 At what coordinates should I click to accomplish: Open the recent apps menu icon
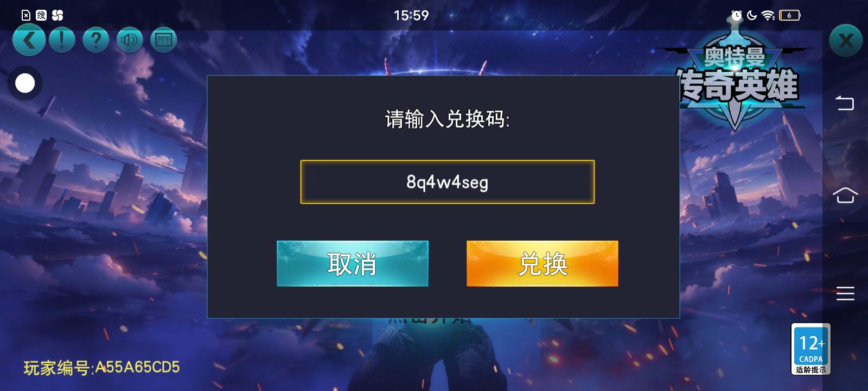click(845, 293)
